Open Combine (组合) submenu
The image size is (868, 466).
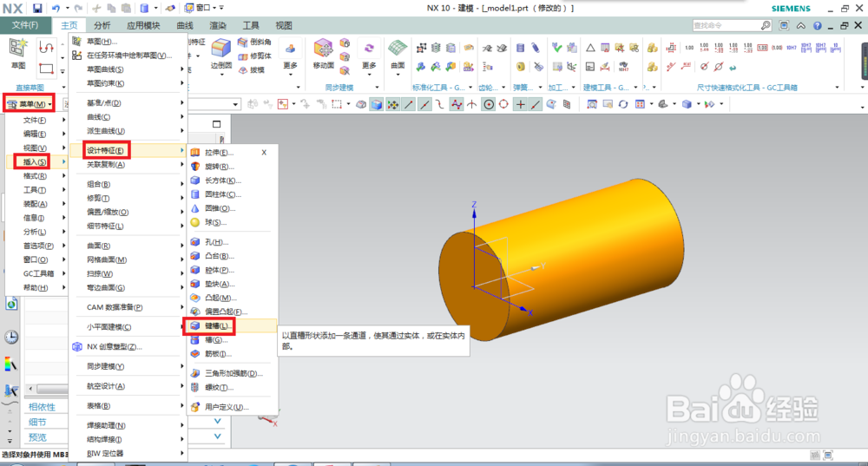tap(128, 184)
